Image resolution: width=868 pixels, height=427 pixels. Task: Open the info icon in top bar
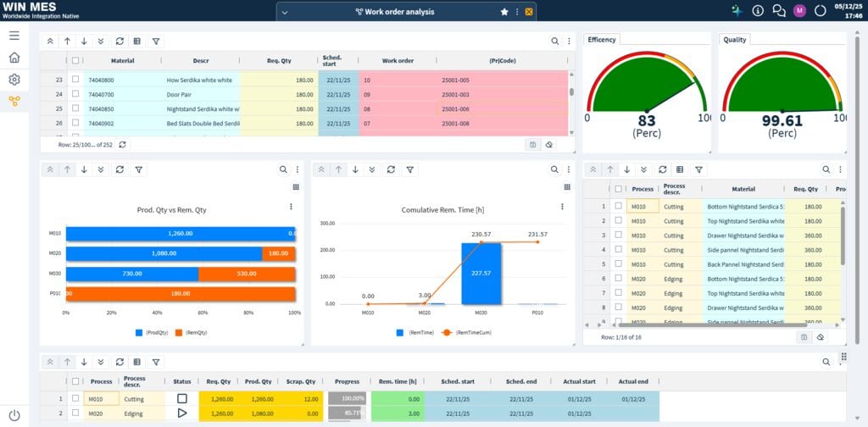click(758, 11)
